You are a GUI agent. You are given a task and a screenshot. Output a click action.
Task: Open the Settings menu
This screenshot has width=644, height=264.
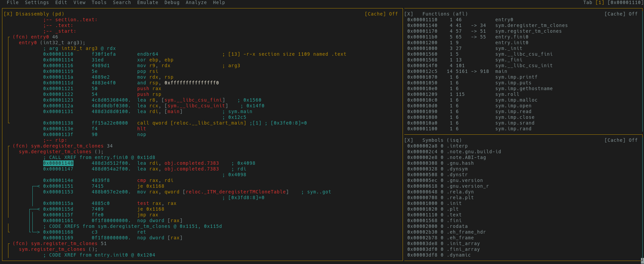coord(37,2)
